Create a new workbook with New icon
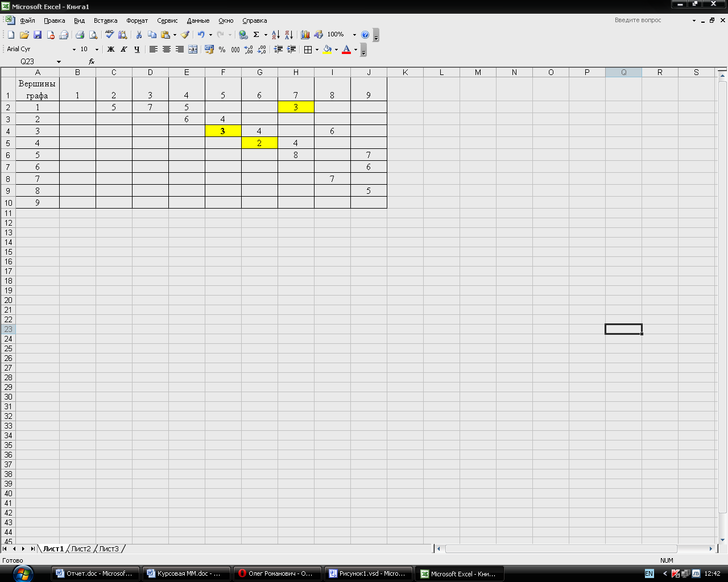Image resolution: width=728 pixels, height=582 pixels. click(x=11, y=35)
